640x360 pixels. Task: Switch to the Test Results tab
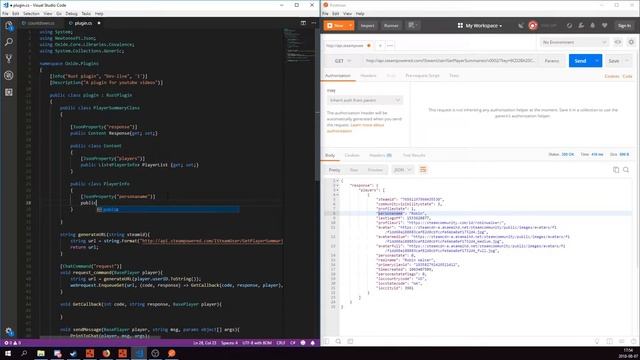tap(414, 155)
